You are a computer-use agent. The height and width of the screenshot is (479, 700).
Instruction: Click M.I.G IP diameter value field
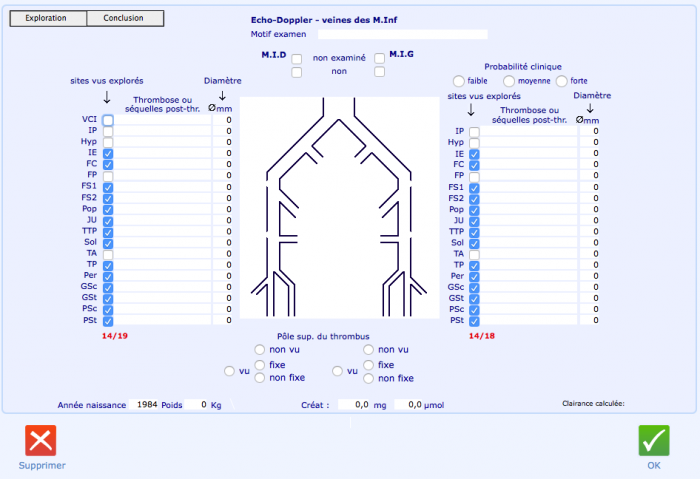pos(590,131)
